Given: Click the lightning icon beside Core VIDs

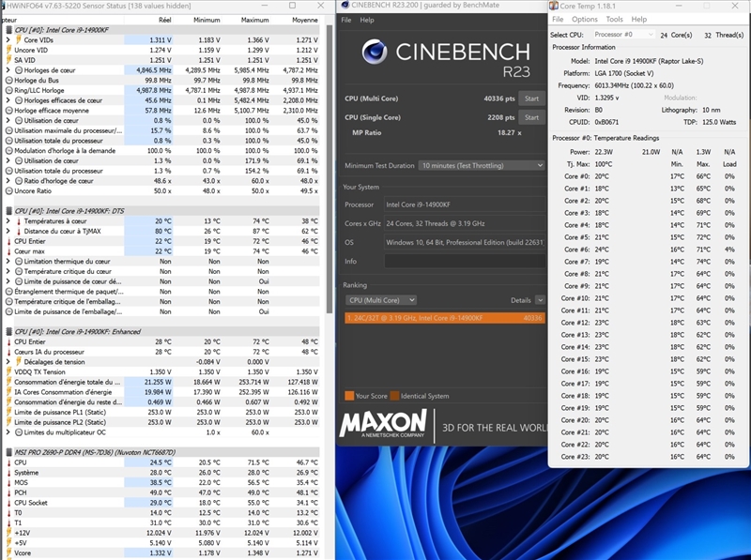Looking at the screenshot, I should (x=19, y=39).
